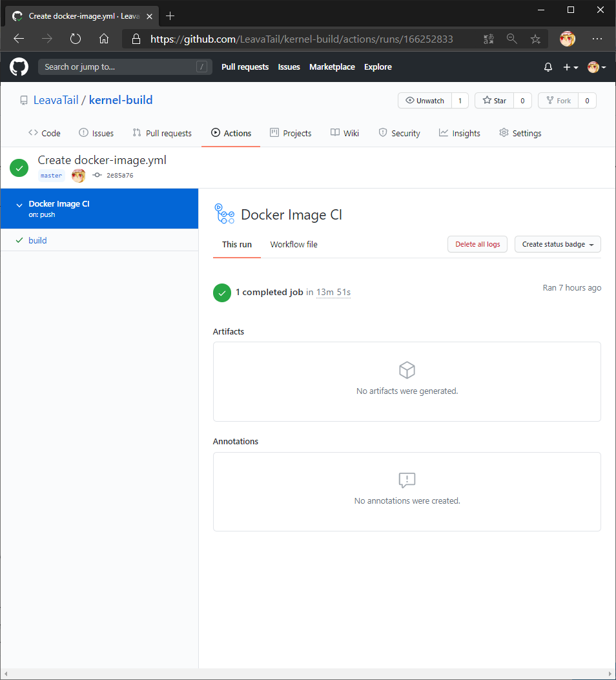Close the Create docker-image.yml browser tab
Image resolution: width=616 pixels, height=680 pixels.
click(x=149, y=17)
